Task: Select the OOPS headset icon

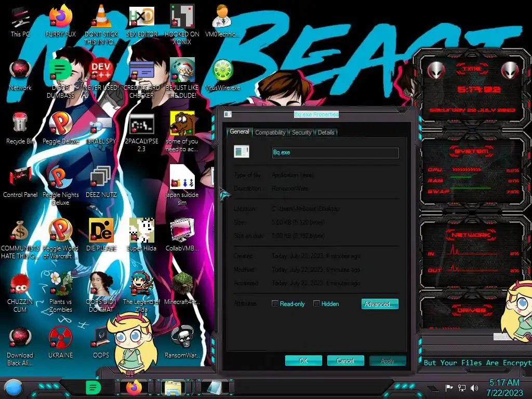Action: pyautogui.click(x=101, y=343)
